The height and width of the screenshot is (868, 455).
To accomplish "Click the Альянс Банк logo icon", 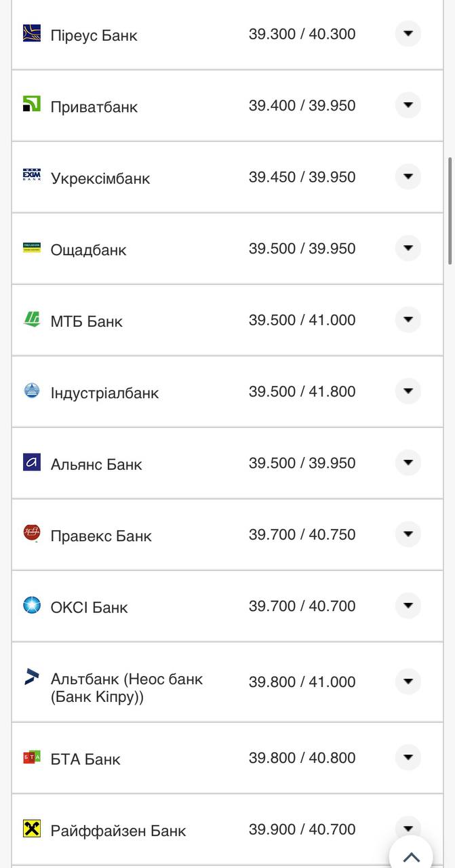I will coord(32,462).
